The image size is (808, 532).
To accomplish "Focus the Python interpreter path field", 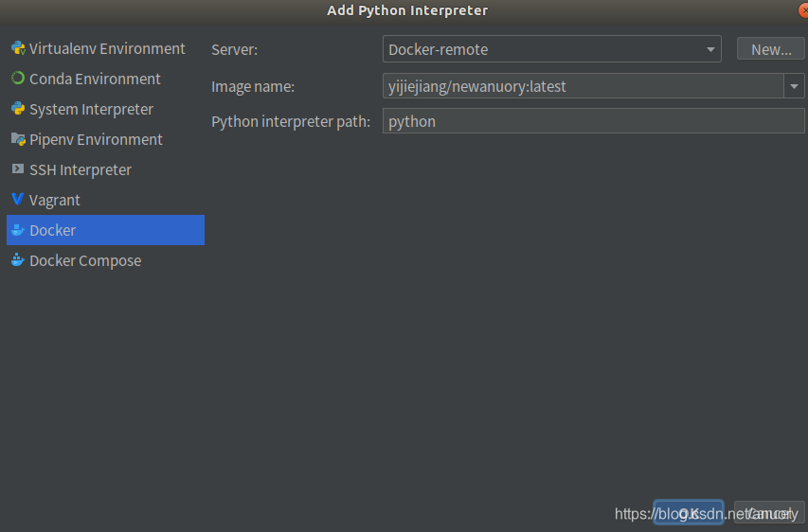I will pyautogui.click(x=594, y=121).
